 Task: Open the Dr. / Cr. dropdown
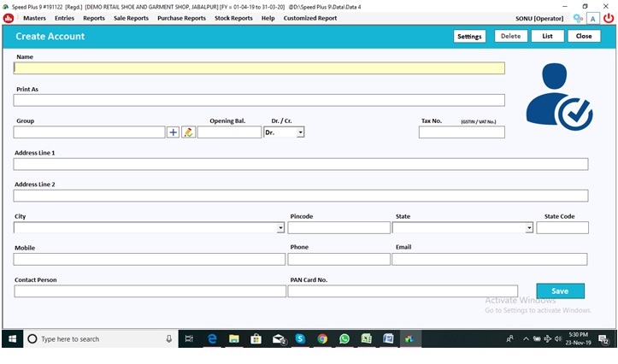(300, 132)
